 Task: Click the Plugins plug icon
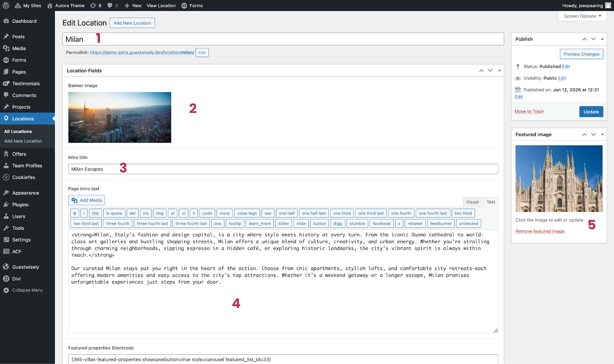pyautogui.click(x=6, y=204)
